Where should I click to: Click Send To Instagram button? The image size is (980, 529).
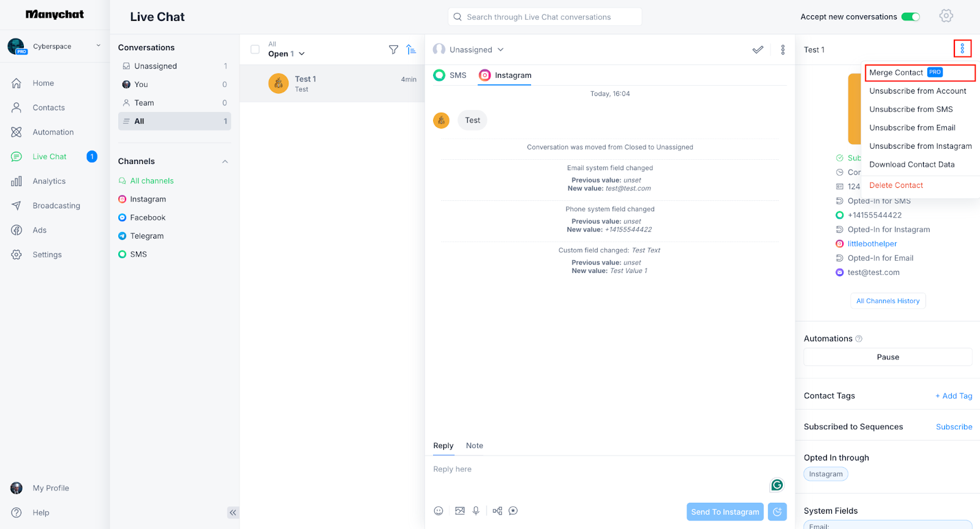725,512
